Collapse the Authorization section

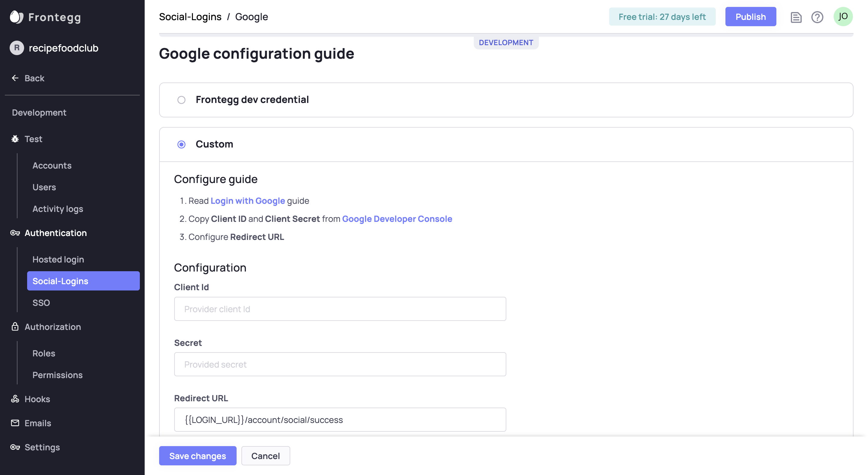(52, 327)
